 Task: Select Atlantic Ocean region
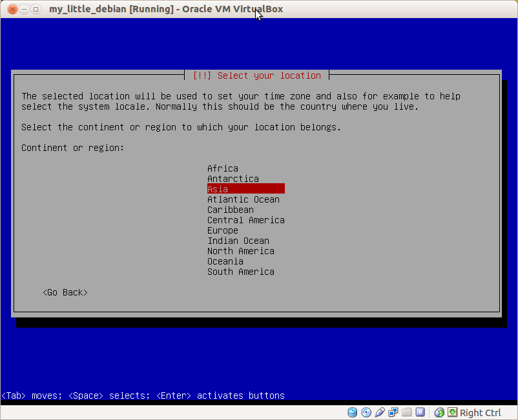click(x=243, y=199)
